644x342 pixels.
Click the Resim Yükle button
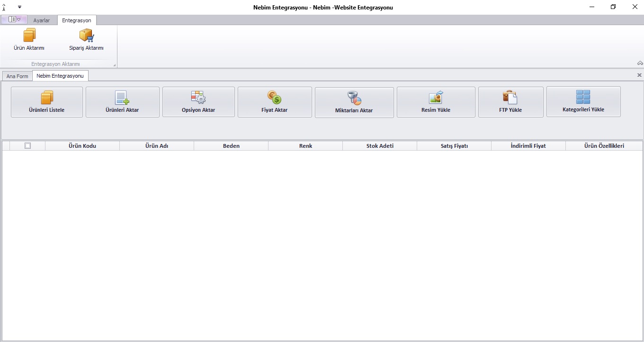(x=436, y=102)
